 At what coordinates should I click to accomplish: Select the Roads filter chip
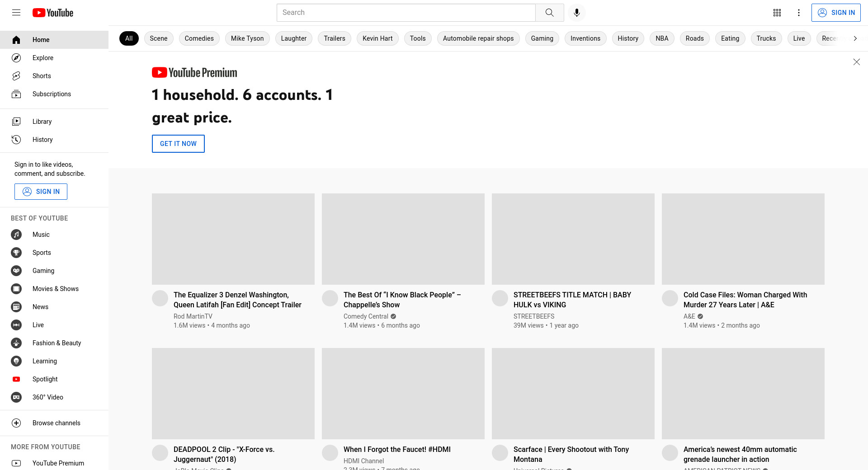[x=695, y=38]
